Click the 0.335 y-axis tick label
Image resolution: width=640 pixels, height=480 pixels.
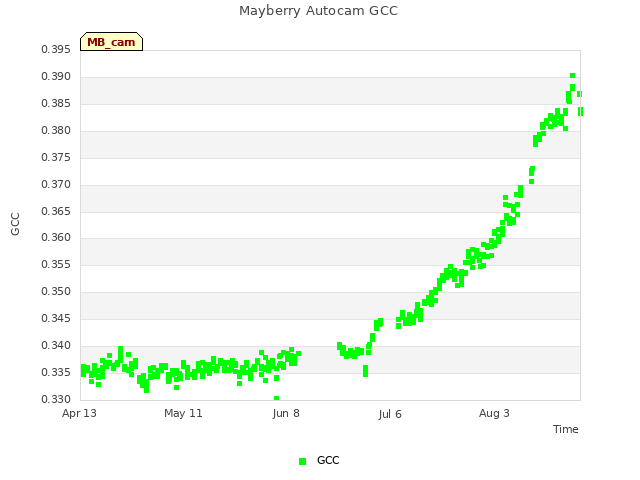coord(56,372)
